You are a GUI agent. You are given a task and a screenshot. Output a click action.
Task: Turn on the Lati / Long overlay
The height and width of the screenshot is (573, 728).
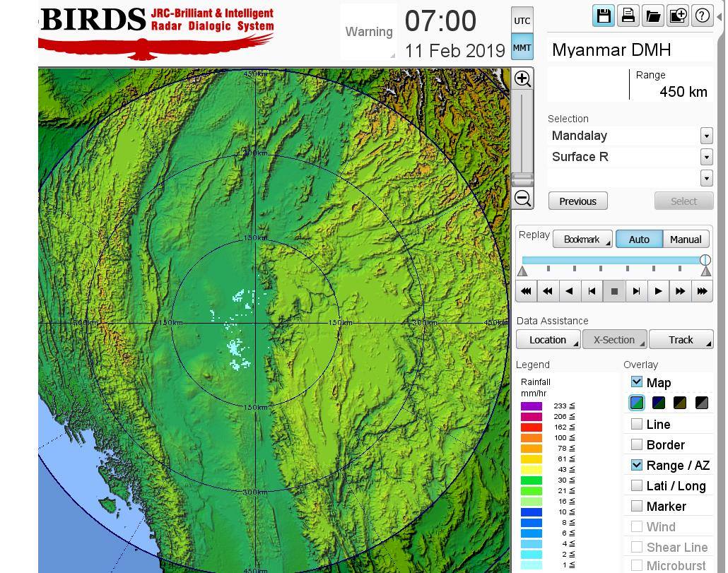point(637,485)
